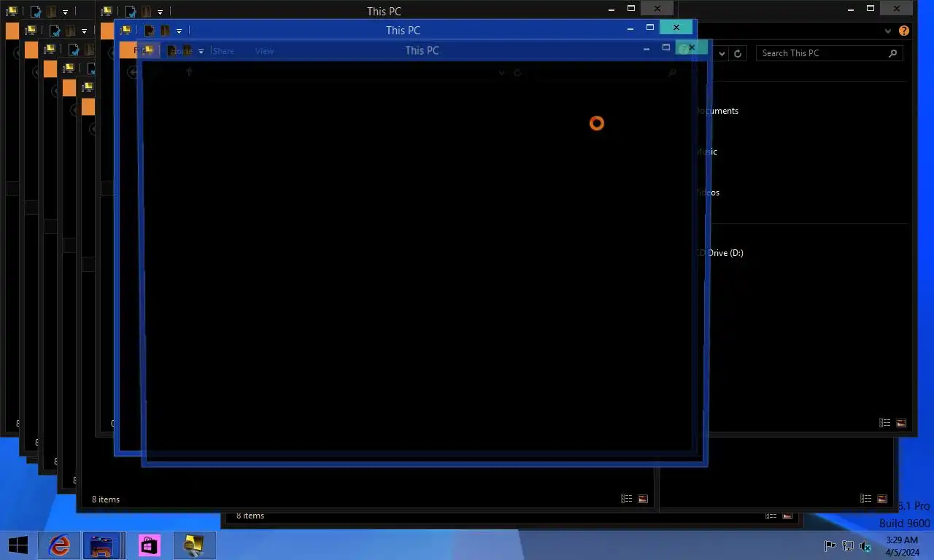The width and height of the screenshot is (934, 560).
Task: Click the muted volume icon in tray
Action: coord(865,546)
